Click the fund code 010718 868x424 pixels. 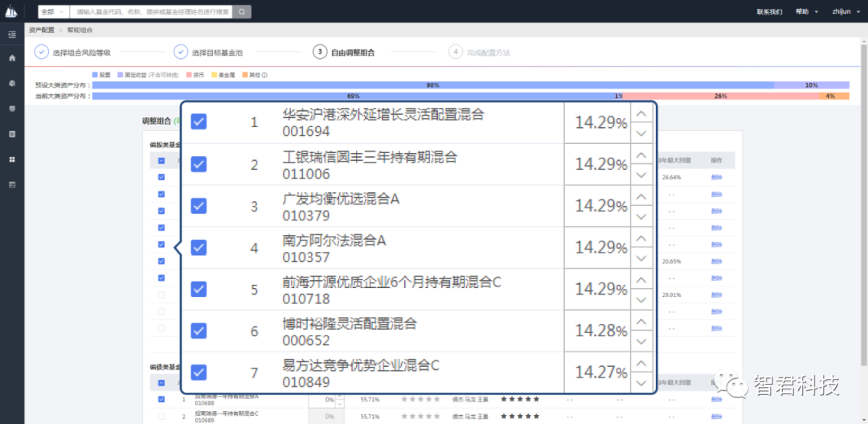click(306, 299)
